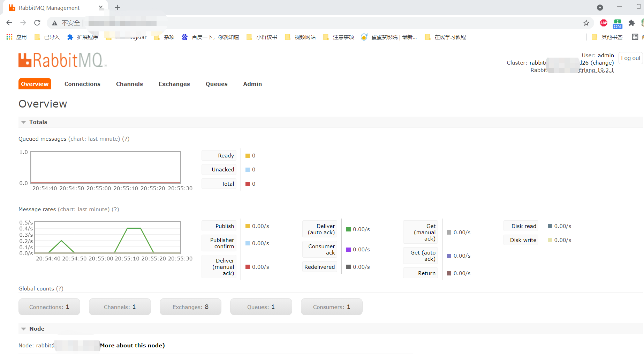Open the Extensions puzzle-piece icon
The height and width of the screenshot is (354, 644).
coord(631,23)
